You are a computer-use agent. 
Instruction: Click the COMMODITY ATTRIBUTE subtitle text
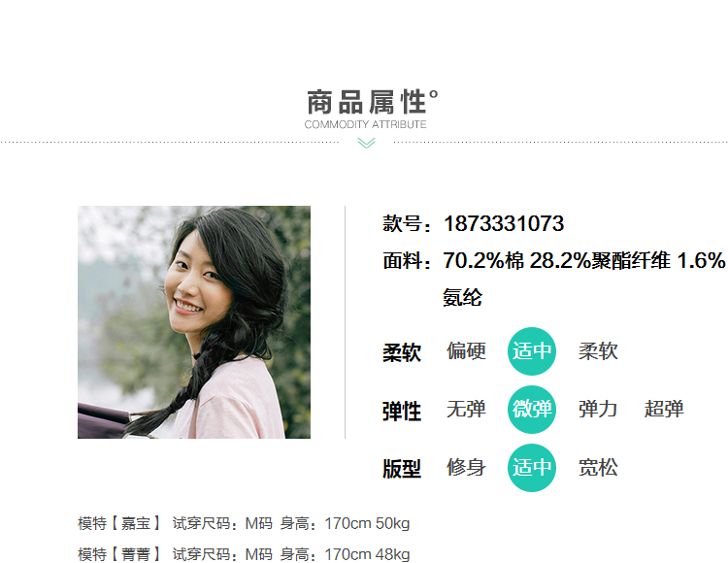click(x=365, y=124)
